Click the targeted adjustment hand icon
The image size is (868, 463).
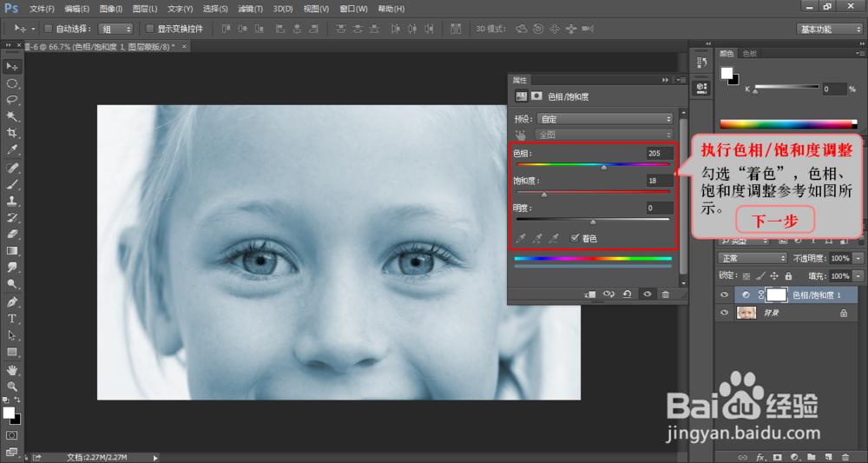(x=520, y=135)
